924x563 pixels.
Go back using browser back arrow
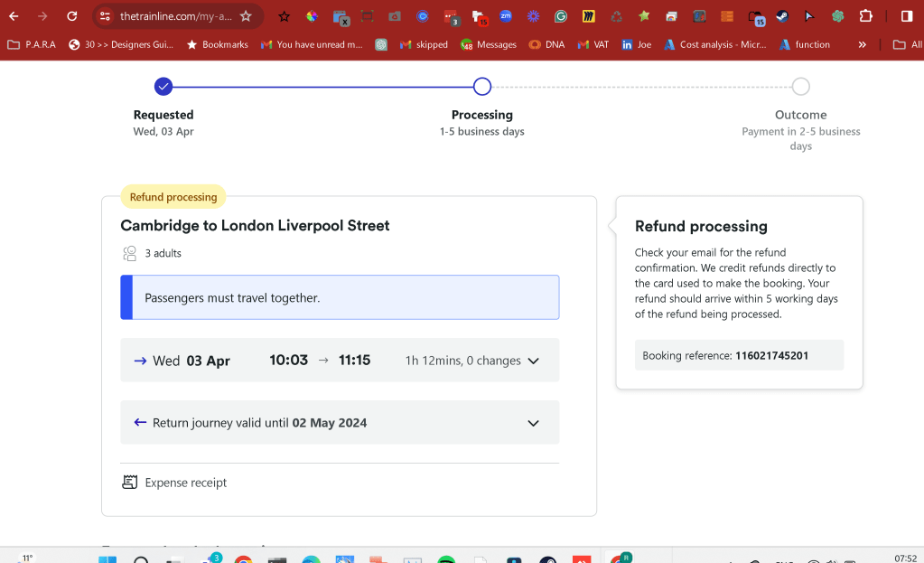14,16
